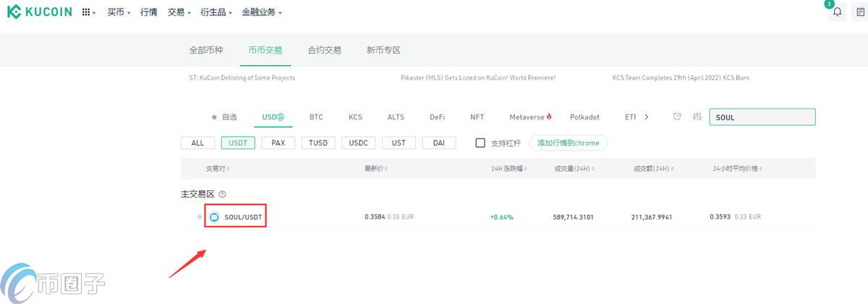The height and width of the screenshot is (304, 868).
Task: Click the 589,714.3101 volume value
Action: click(573, 217)
